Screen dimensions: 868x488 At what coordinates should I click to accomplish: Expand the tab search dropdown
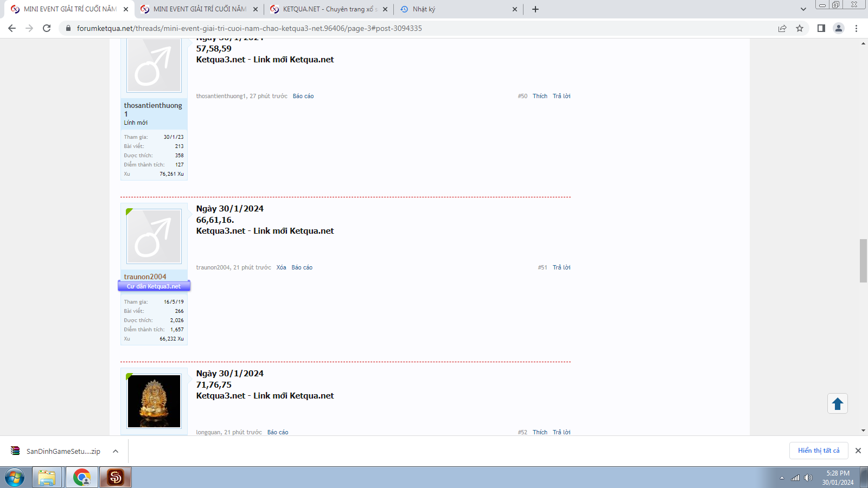[803, 9]
